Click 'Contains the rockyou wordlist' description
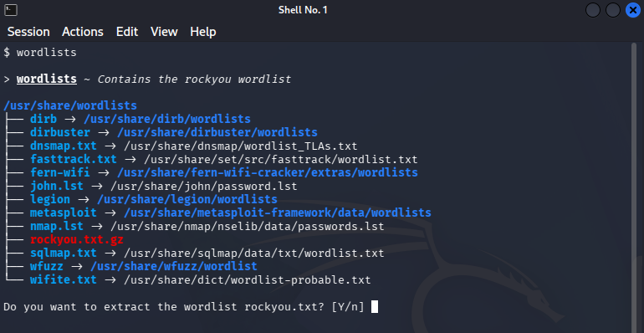Viewport: 644px width, 333px height. (x=194, y=79)
